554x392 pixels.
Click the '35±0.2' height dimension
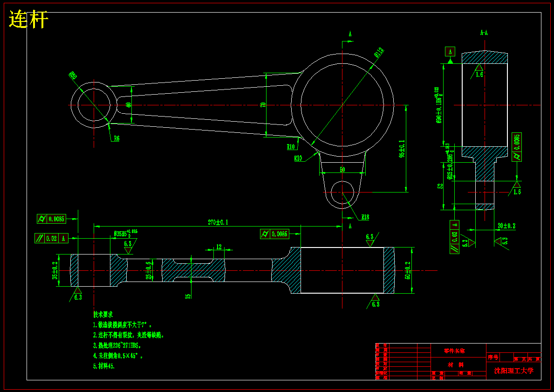point(55,271)
